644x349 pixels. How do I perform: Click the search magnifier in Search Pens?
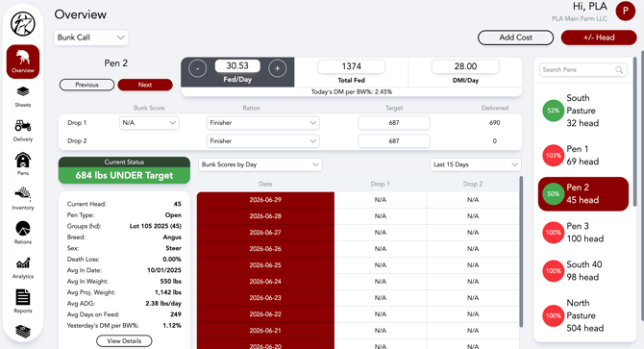tap(619, 70)
